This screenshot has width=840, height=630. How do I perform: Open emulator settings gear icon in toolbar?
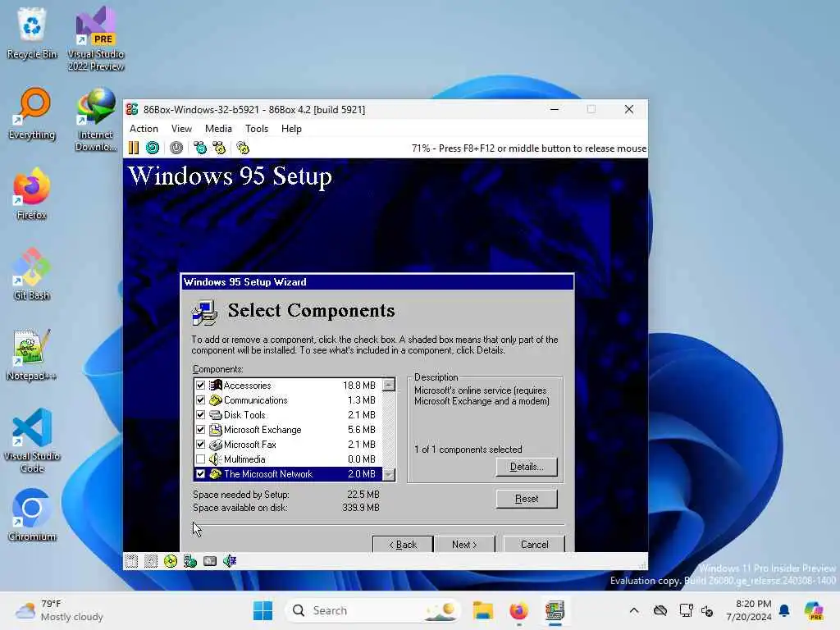click(x=243, y=148)
